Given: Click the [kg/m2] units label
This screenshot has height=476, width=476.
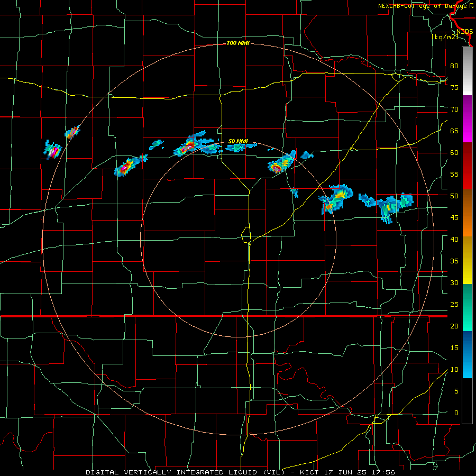Looking at the screenshot, I should [445, 37].
